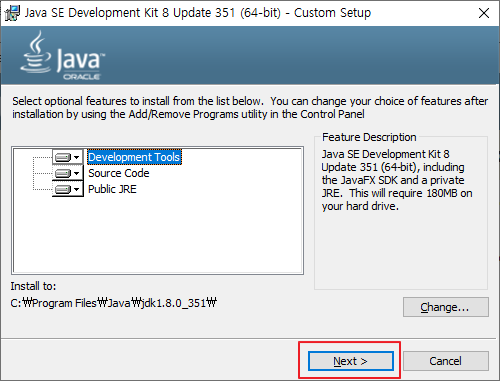Select the Development Tools feature
The image size is (500, 381).
point(134,157)
